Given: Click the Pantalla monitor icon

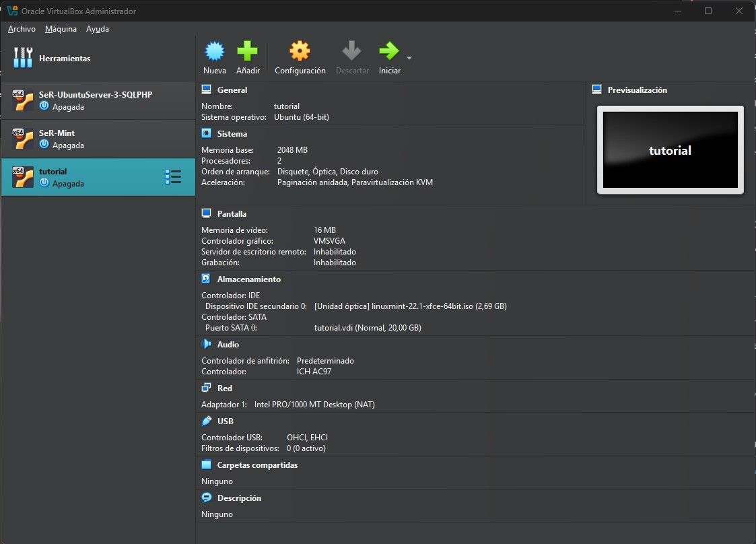Looking at the screenshot, I should [207, 213].
